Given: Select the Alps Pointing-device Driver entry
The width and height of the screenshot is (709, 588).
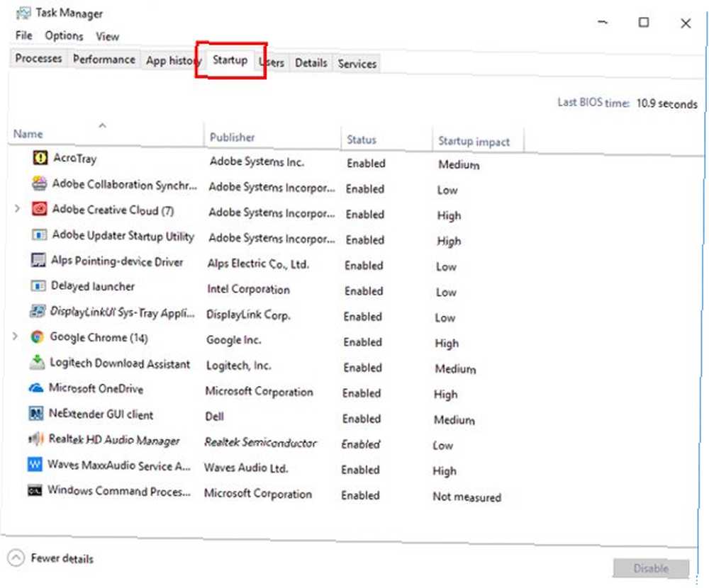Looking at the screenshot, I should [x=117, y=261].
